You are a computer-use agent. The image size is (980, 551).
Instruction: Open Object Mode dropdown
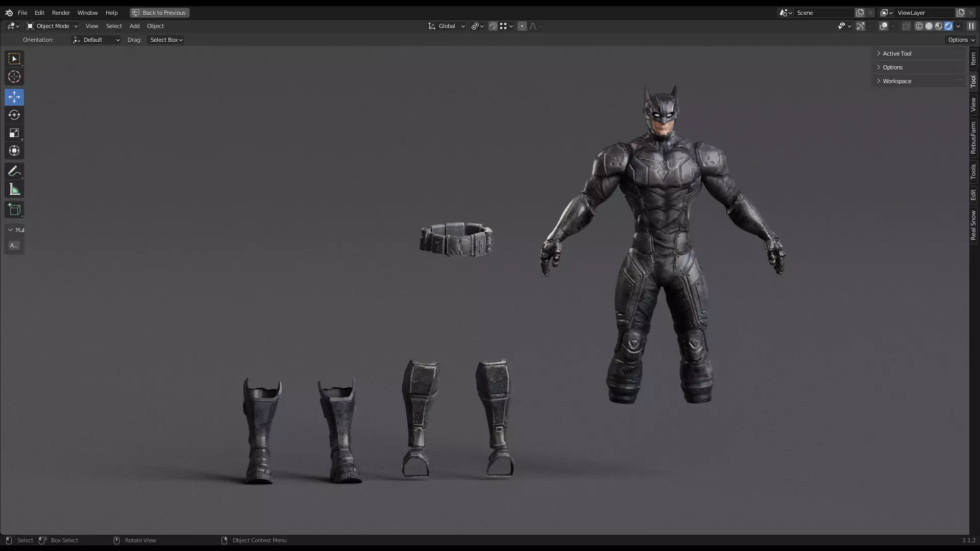click(x=52, y=26)
